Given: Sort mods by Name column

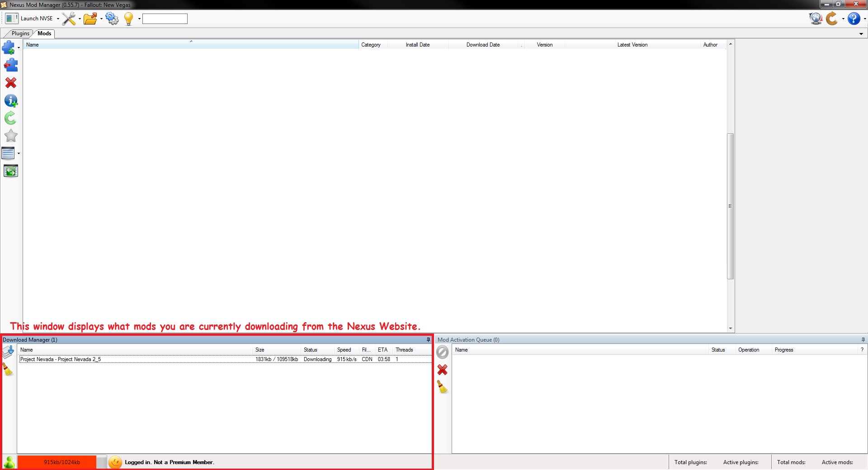Looking at the screenshot, I should tap(191, 45).
